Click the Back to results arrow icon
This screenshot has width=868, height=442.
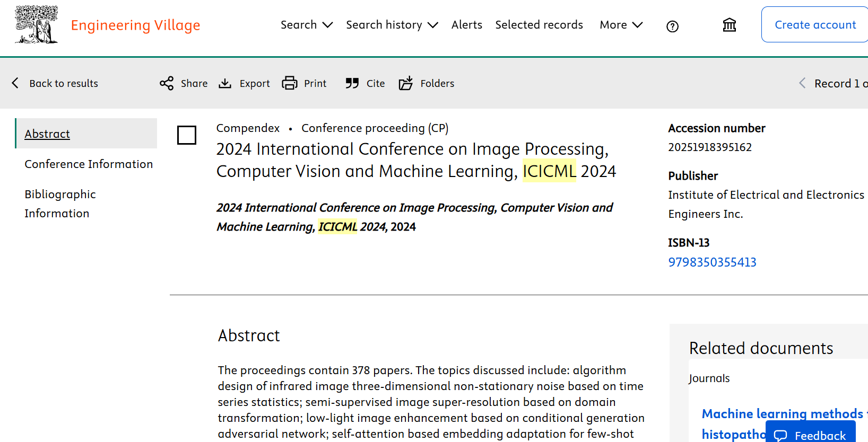coord(15,83)
